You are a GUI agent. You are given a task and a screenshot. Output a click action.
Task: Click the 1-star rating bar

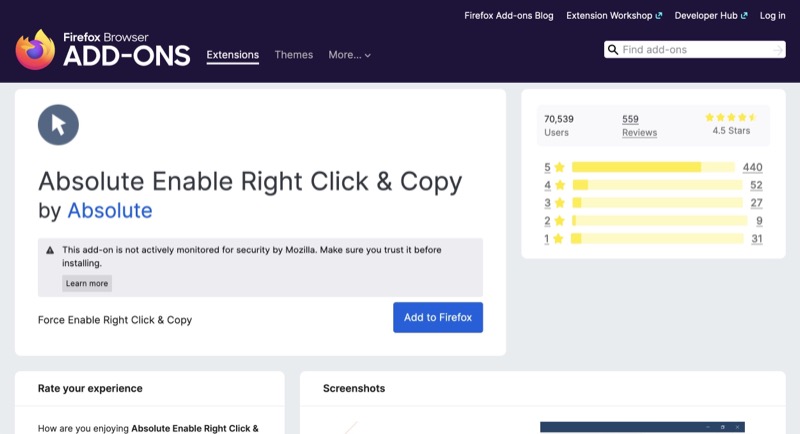657,239
